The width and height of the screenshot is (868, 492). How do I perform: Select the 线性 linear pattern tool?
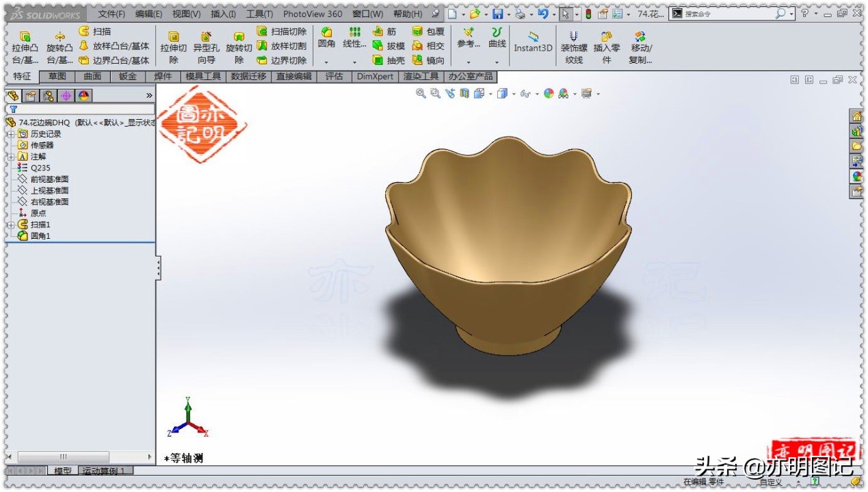(355, 38)
